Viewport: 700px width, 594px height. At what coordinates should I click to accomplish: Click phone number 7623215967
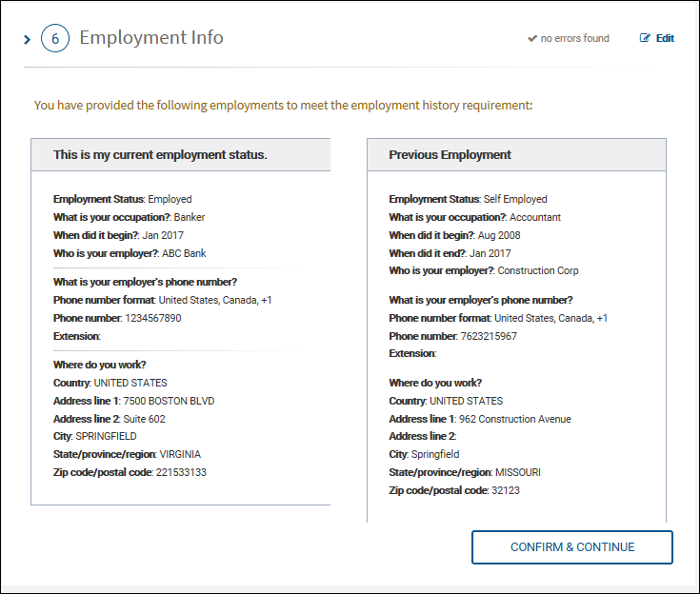tap(487, 336)
